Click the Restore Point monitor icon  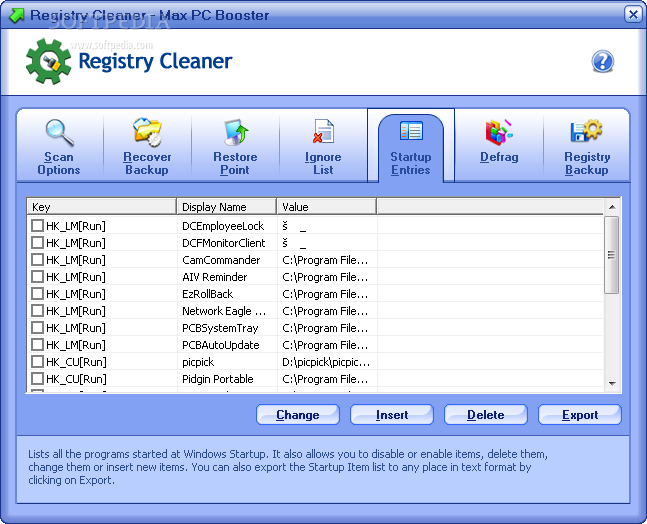pos(236,132)
